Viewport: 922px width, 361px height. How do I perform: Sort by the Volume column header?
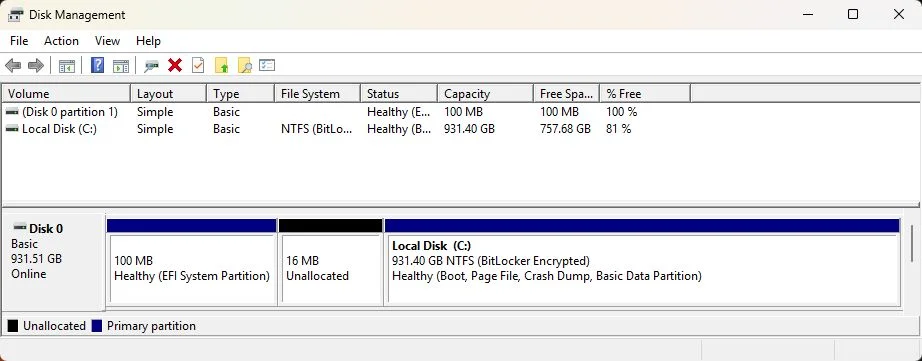click(x=66, y=93)
